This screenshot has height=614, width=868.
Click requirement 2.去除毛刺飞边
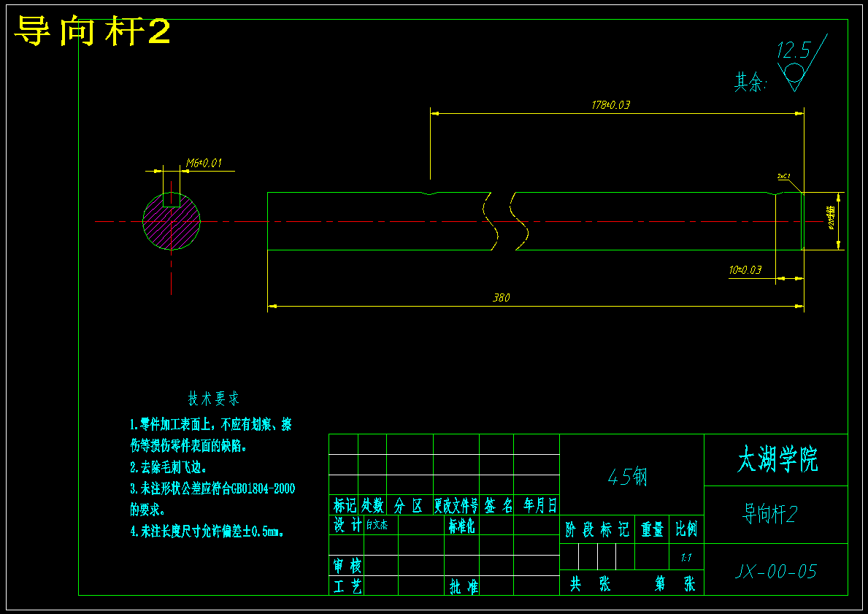169,467
